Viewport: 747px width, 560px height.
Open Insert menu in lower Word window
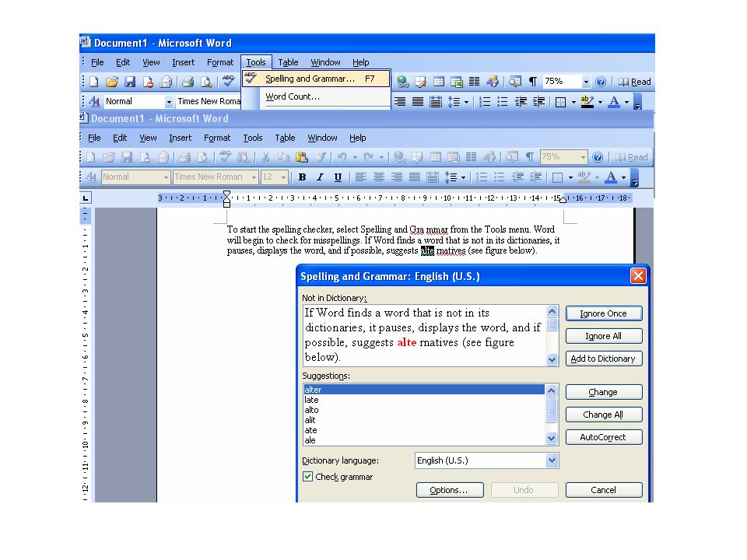(x=180, y=138)
